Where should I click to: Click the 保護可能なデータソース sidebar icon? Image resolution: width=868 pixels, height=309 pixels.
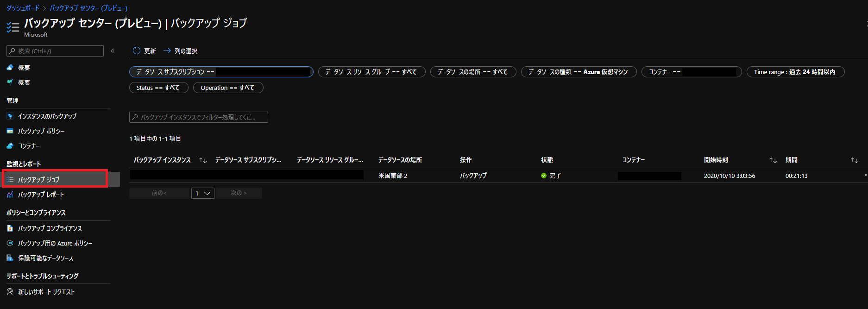(10, 258)
